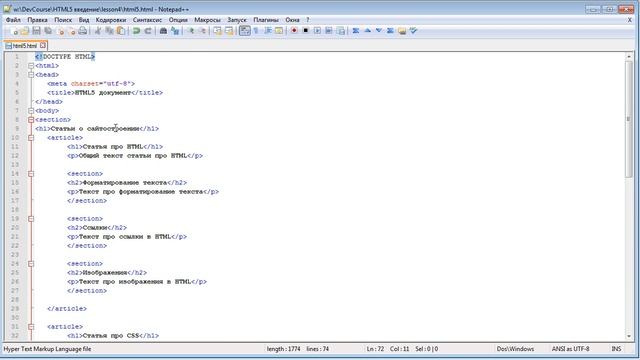This screenshot has height=360, width=640.
Task: Start macro recording with red dot
Action: coord(294,31)
